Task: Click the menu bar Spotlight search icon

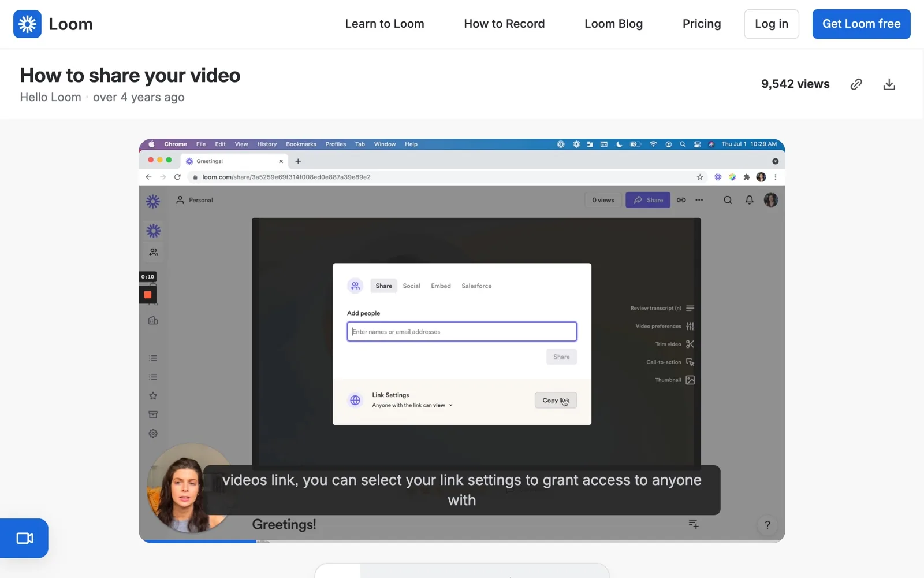Action: pyautogui.click(x=683, y=144)
